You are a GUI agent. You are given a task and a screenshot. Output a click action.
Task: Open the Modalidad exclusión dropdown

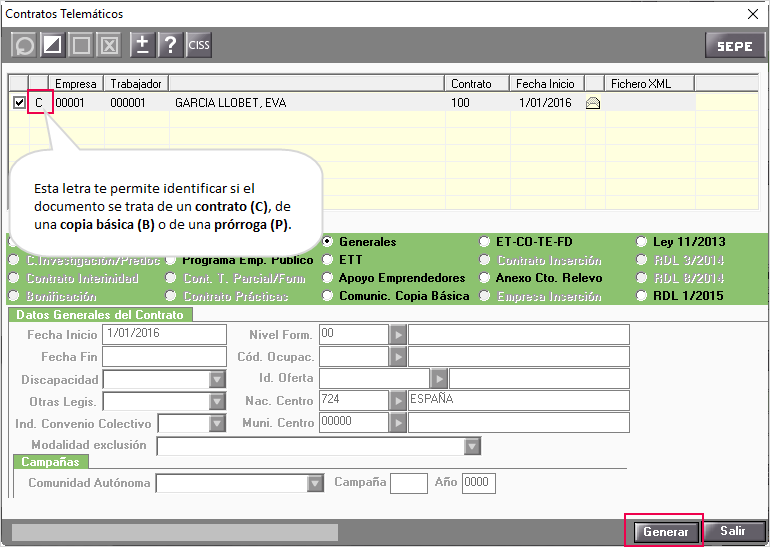point(472,446)
